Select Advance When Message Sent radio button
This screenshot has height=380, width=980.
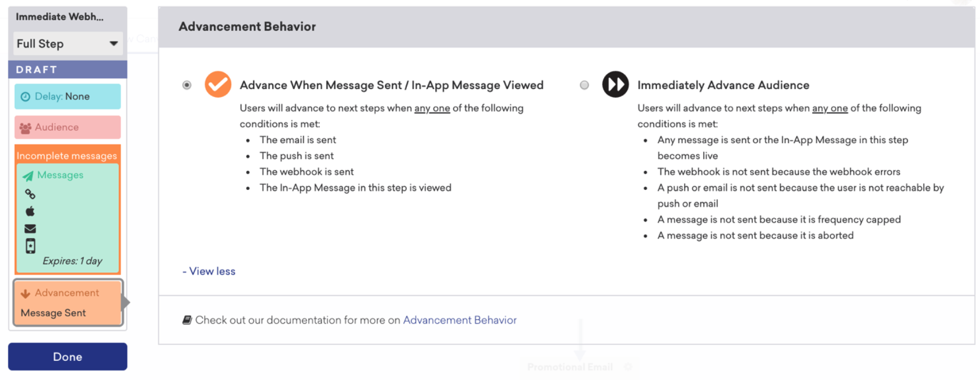[187, 85]
